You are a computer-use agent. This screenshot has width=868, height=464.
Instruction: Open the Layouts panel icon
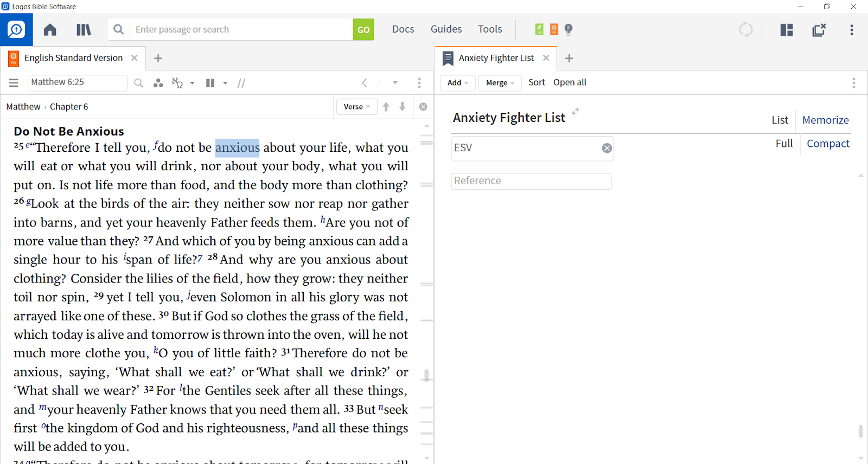click(x=787, y=30)
